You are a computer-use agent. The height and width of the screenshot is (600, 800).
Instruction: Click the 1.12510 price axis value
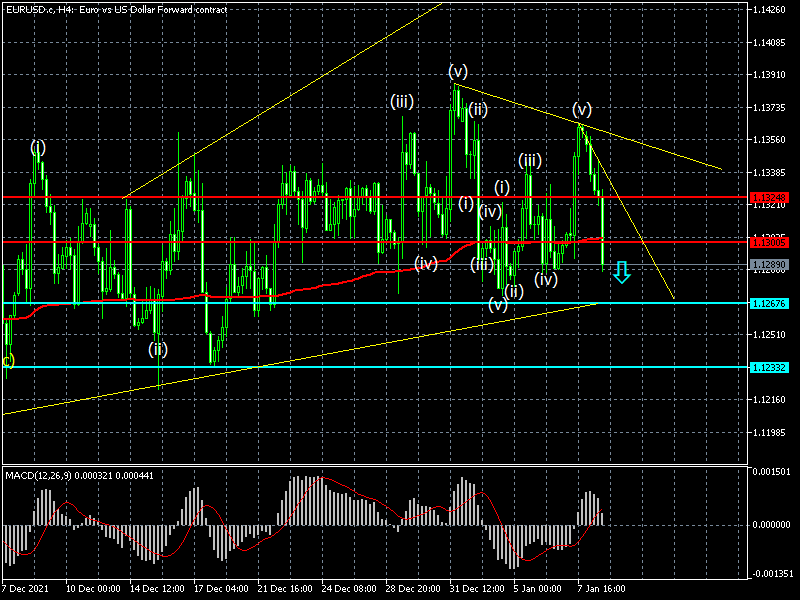(769, 335)
